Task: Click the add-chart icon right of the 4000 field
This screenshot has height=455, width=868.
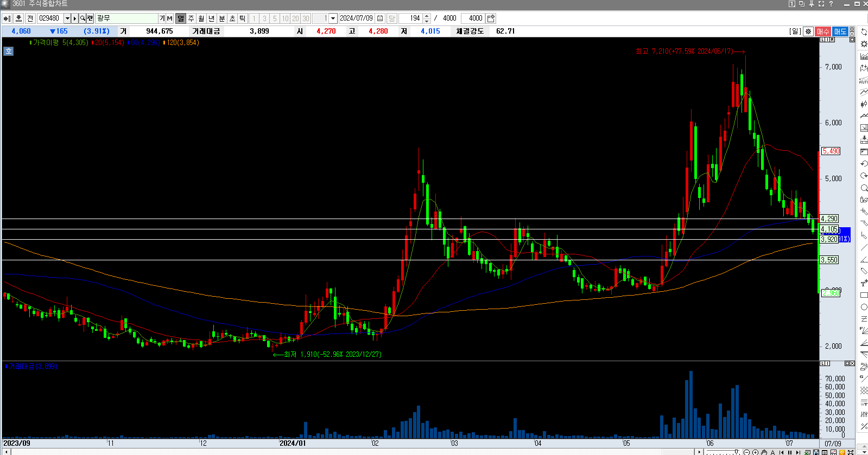Action: 491,18
